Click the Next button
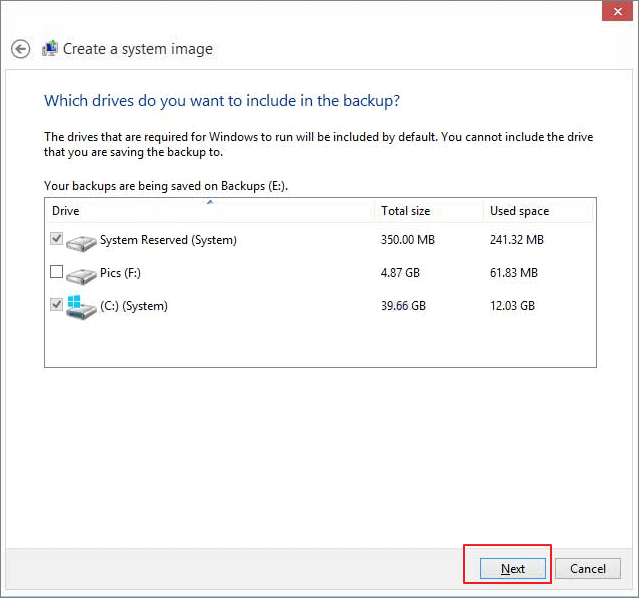The width and height of the screenshot is (639, 598). pyautogui.click(x=513, y=568)
